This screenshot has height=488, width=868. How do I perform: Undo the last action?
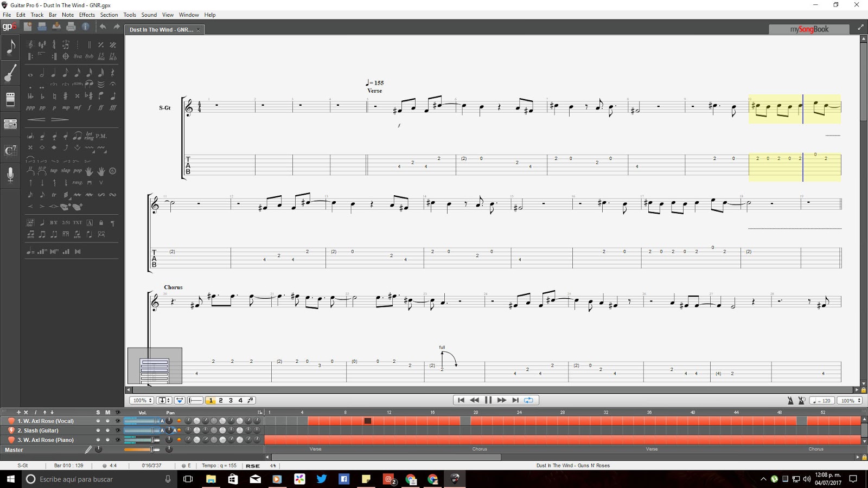(103, 27)
